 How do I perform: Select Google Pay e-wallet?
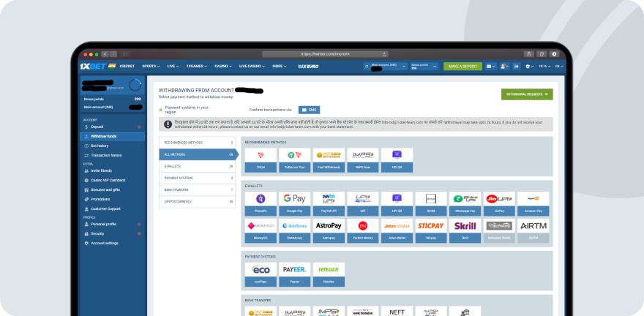click(294, 203)
